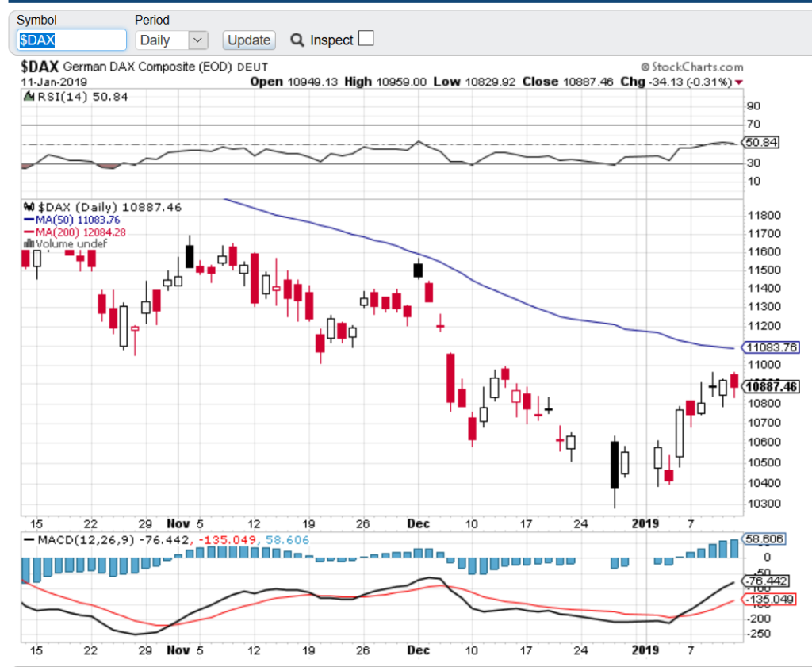The width and height of the screenshot is (812, 667).
Task: Click the MACD(12,26,9) legend line marker
Action: coord(31,540)
